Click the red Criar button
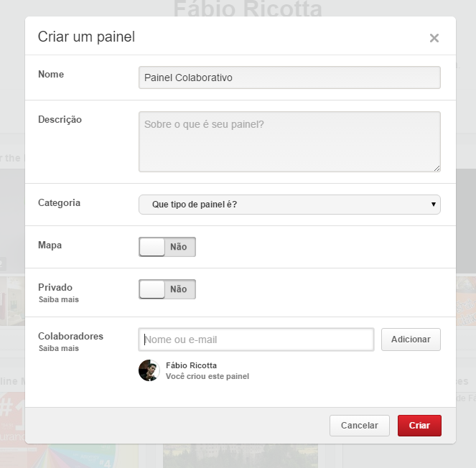This screenshot has height=468, width=476. (419, 426)
